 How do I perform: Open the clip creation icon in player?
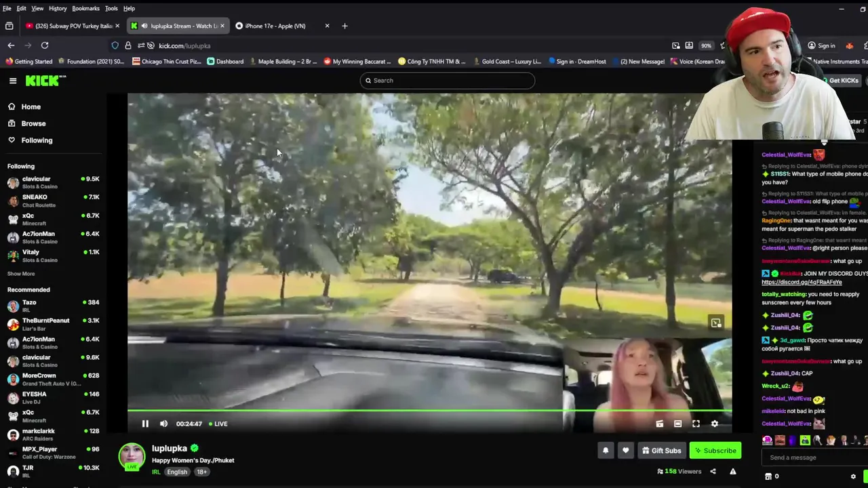tap(659, 424)
